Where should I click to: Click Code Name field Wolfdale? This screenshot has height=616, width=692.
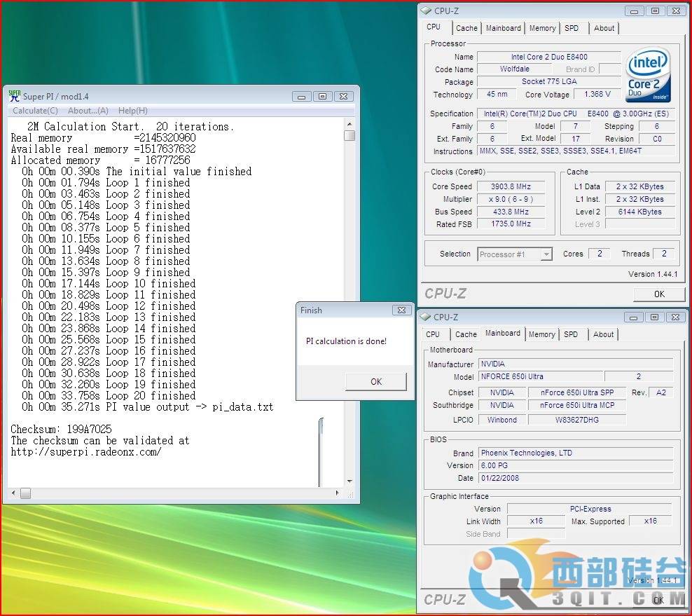tap(515, 69)
